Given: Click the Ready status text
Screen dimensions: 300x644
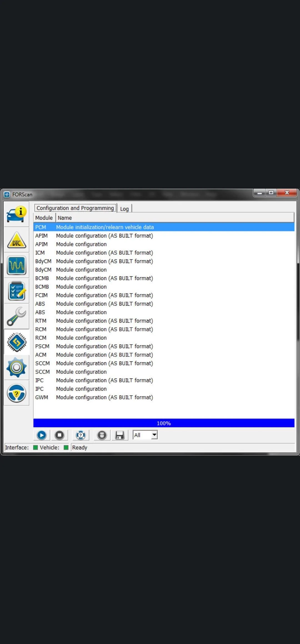Looking at the screenshot, I should coord(80,447).
